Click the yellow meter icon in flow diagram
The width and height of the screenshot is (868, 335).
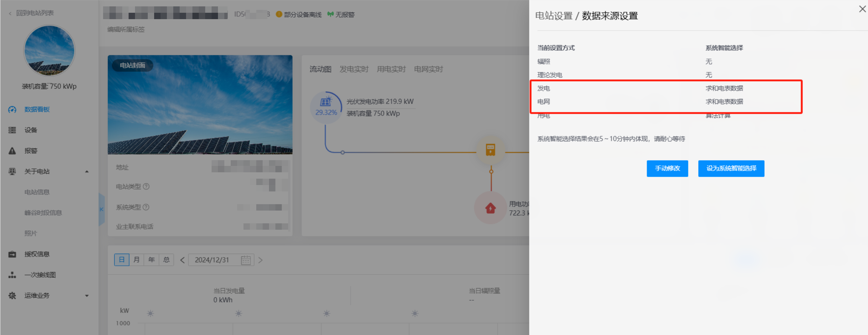[x=490, y=149]
